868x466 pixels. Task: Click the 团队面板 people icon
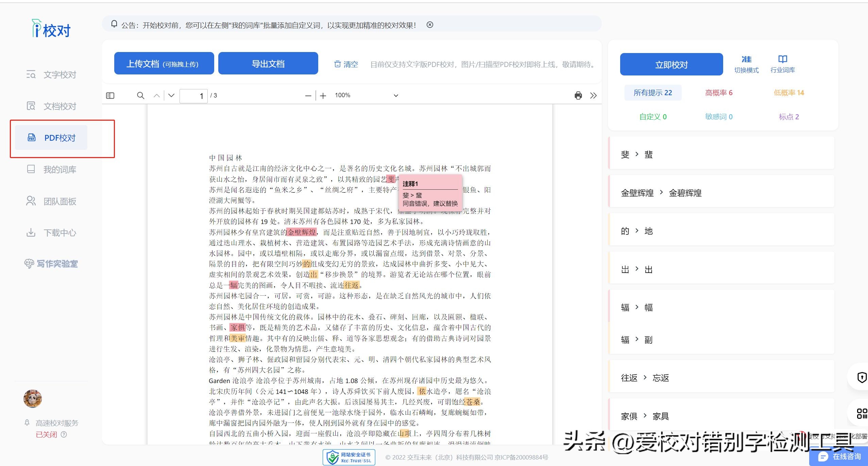point(31,201)
